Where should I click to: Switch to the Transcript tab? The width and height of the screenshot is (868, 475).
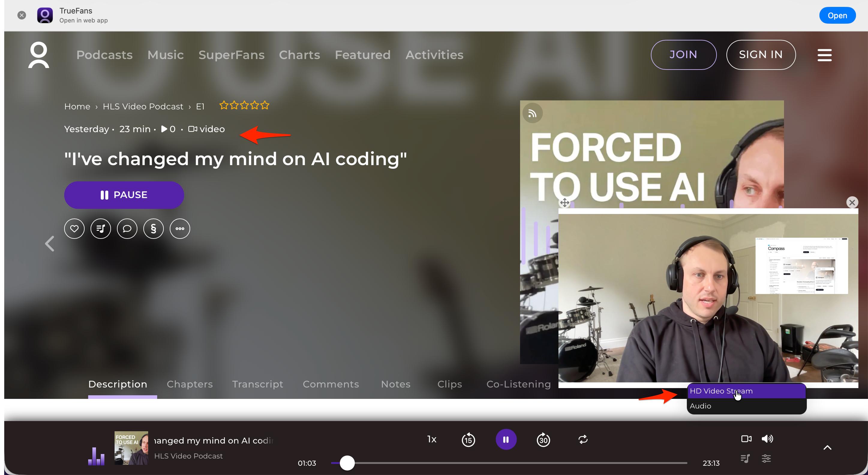point(257,384)
